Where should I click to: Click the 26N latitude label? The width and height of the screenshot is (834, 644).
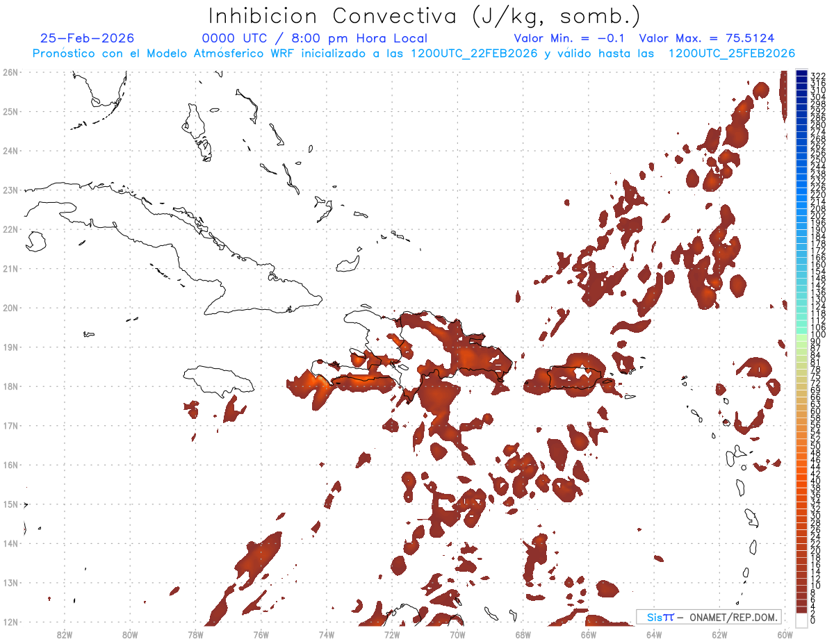point(10,72)
